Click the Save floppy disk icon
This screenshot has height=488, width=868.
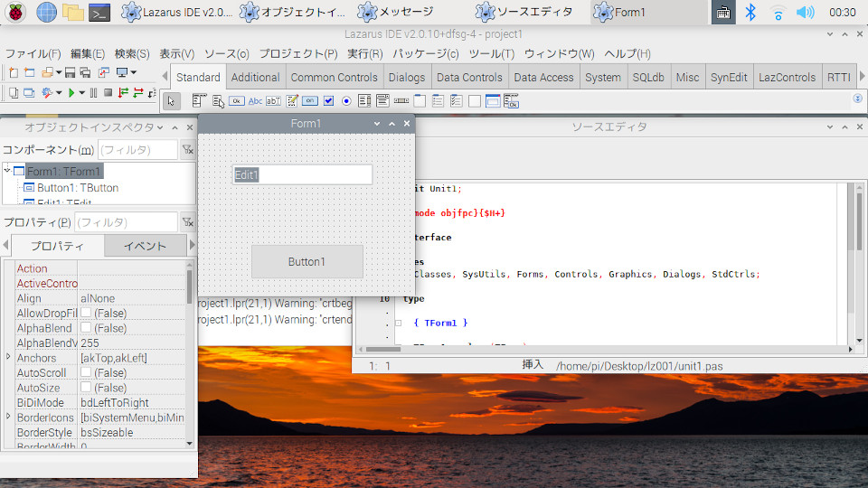70,72
